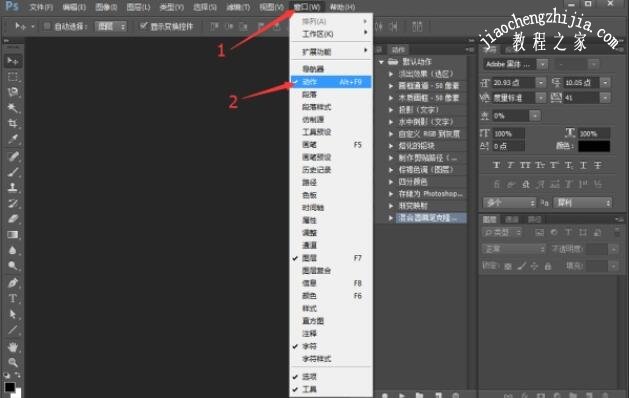Toggle faux bold in Character panel
Screen dimensions: 630x398
[x=497, y=165]
